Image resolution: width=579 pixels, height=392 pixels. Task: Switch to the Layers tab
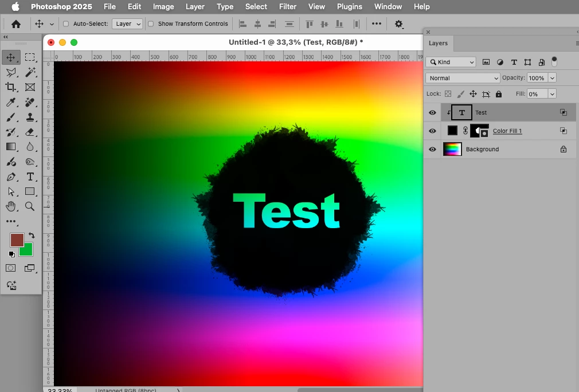[438, 43]
